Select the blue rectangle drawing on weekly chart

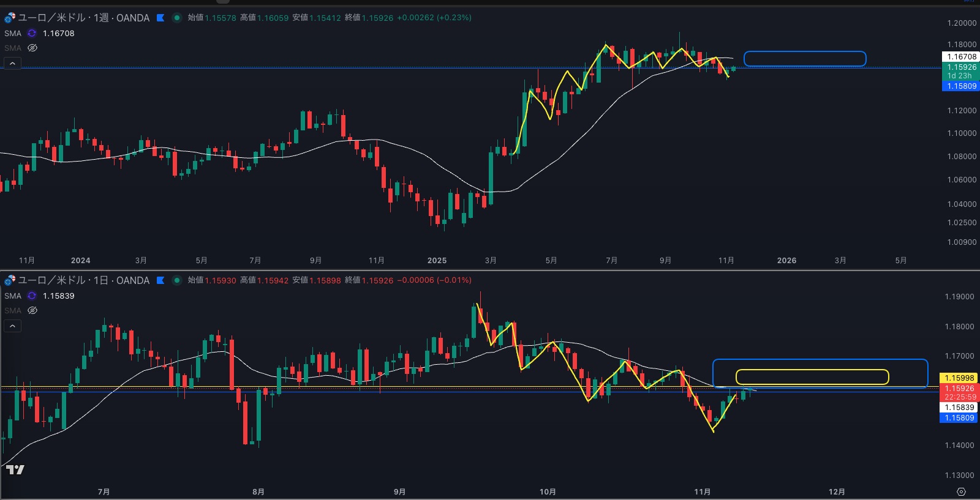tap(805, 52)
